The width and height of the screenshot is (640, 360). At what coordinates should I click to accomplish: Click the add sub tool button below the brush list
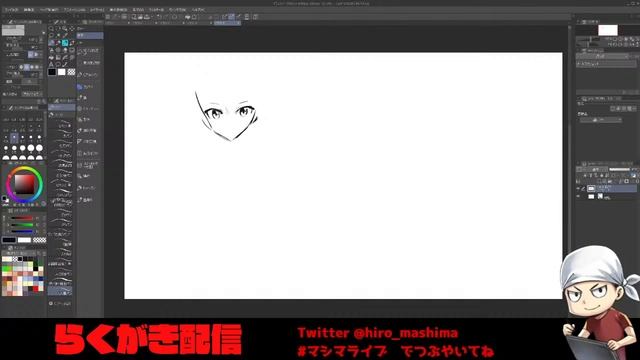coord(51,303)
